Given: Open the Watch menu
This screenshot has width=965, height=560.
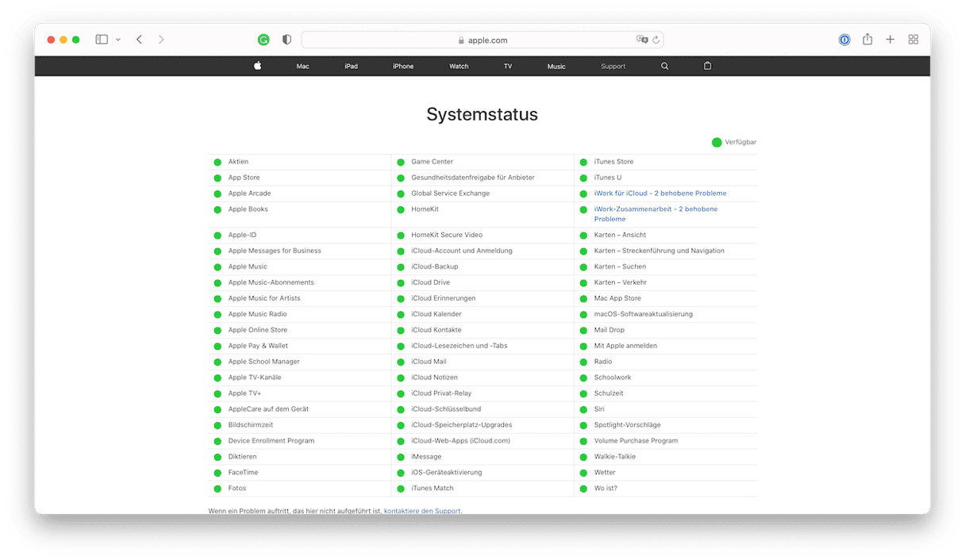Looking at the screenshot, I should point(459,67).
